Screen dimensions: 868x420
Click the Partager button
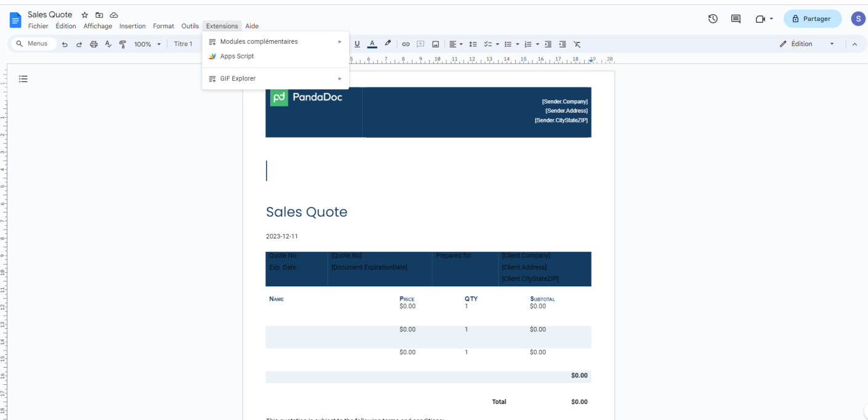812,18
